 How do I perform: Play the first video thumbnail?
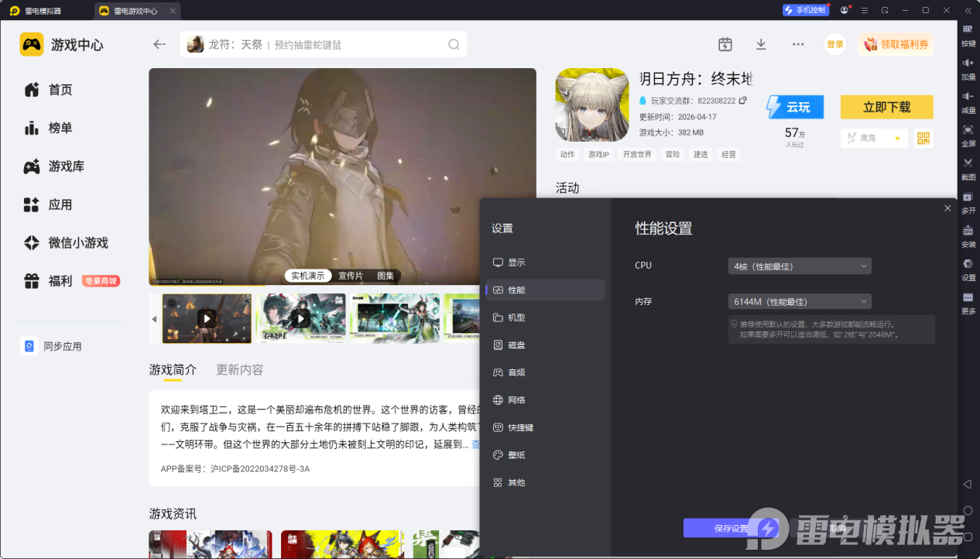(207, 318)
